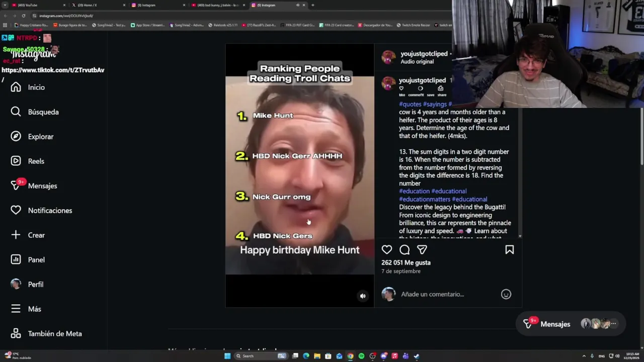Play or pause the reel video

(300, 176)
